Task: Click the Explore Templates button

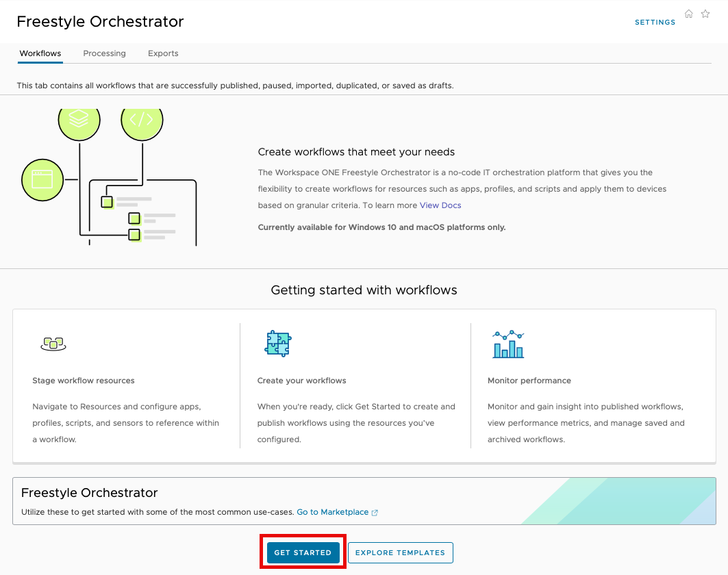Action: tap(400, 552)
